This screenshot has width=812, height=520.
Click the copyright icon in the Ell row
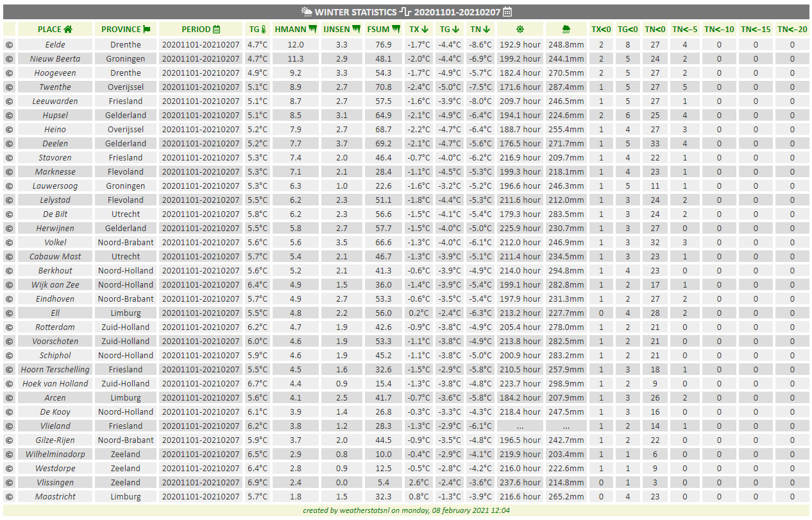click(x=9, y=313)
